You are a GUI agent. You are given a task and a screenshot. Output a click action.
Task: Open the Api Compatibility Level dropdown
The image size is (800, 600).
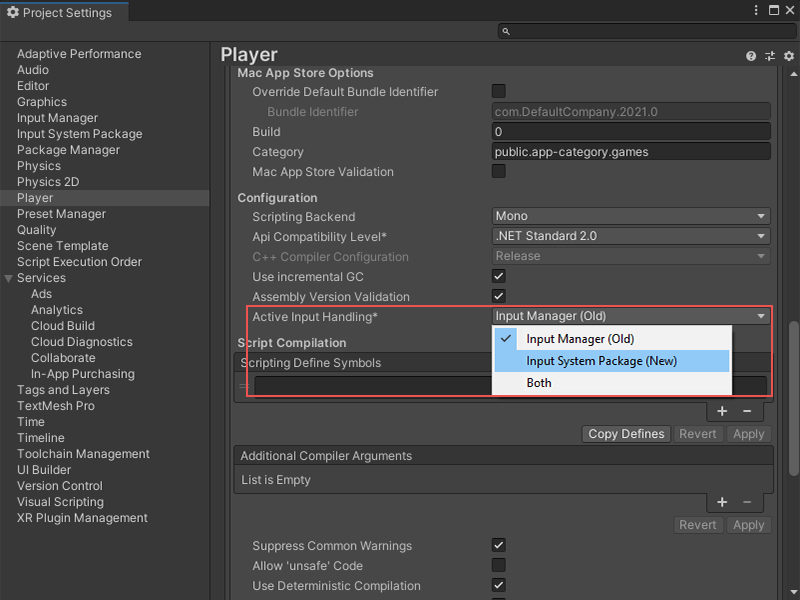[631, 236]
